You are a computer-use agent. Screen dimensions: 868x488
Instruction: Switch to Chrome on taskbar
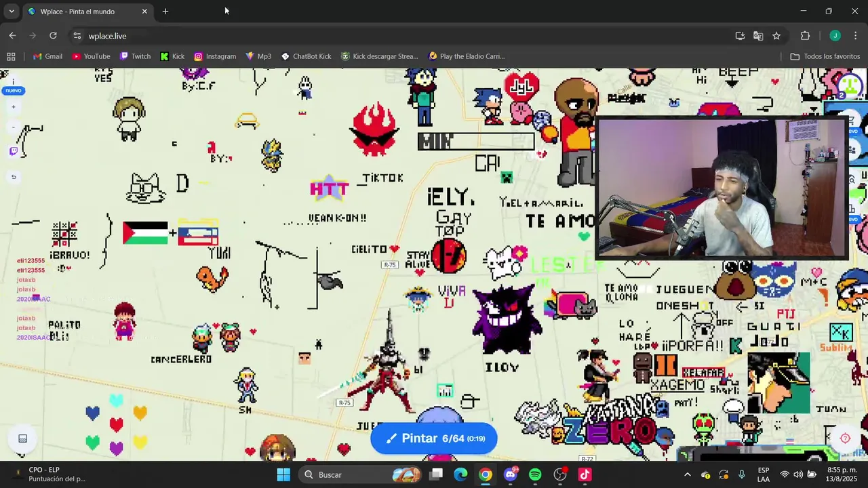coord(486,474)
